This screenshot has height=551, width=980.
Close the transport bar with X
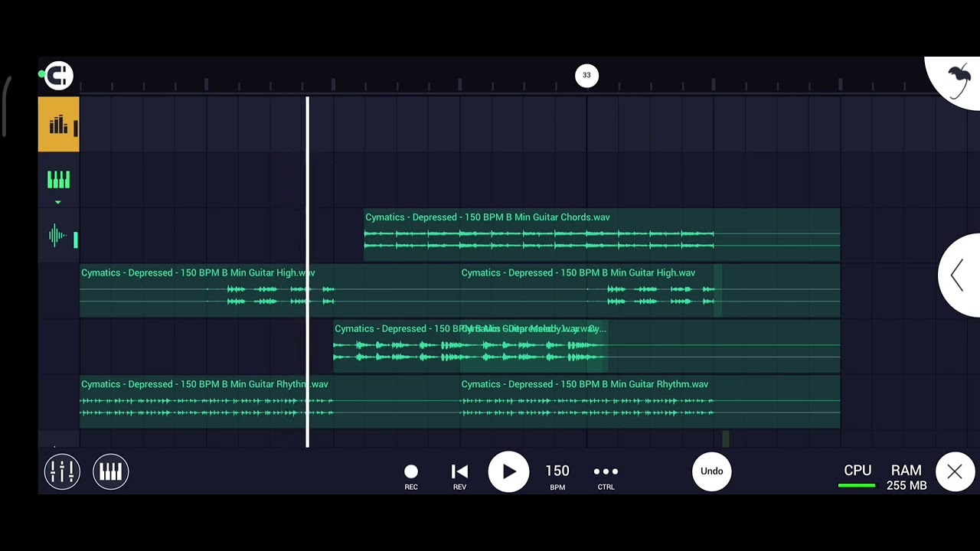pos(955,472)
